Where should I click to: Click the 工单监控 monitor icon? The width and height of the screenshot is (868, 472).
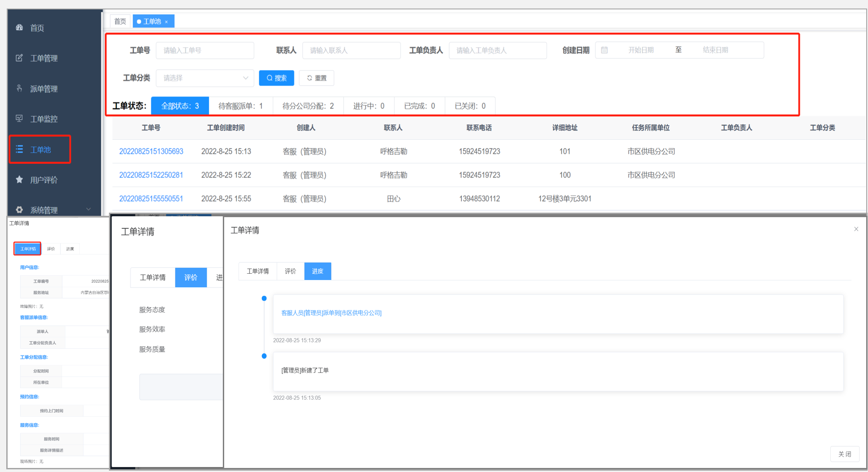pos(19,118)
